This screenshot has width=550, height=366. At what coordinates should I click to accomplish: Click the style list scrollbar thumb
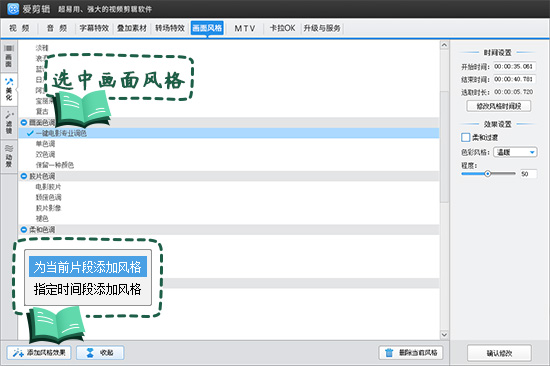(444, 147)
